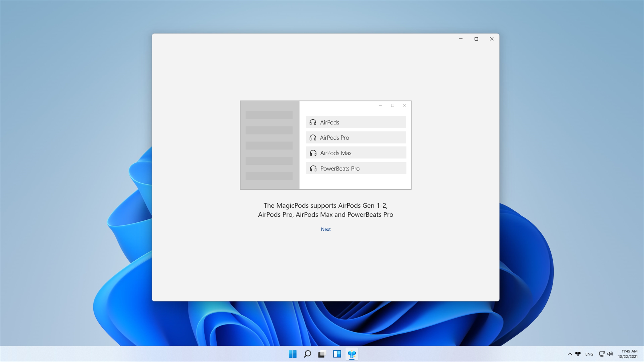The width and height of the screenshot is (644, 362).
Task: Minimize the MagicPods window
Action: (461, 39)
